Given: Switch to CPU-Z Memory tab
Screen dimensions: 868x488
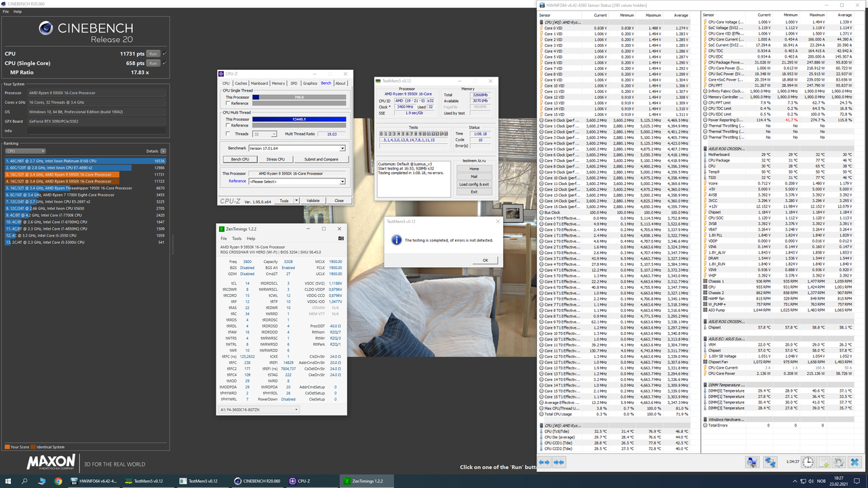Looking at the screenshot, I should click(x=278, y=83).
